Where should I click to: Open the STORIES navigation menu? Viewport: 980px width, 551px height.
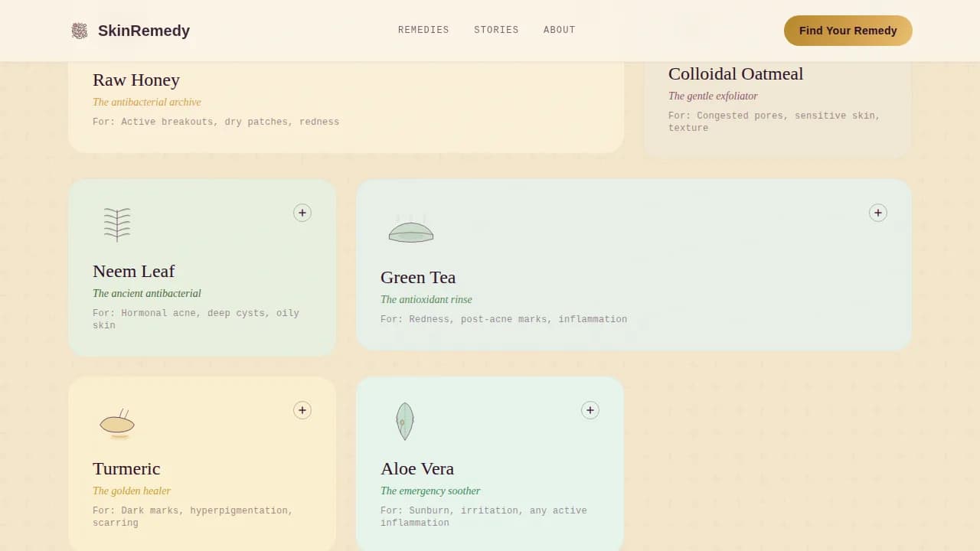[496, 30]
